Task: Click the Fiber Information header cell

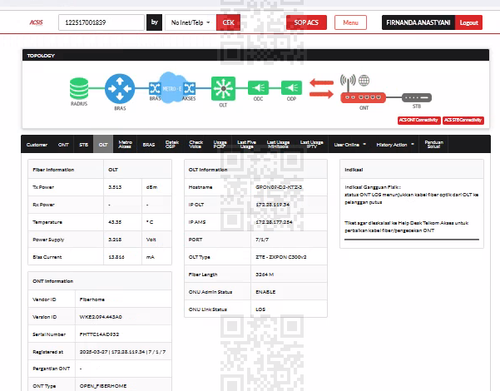Action: [x=66, y=170]
